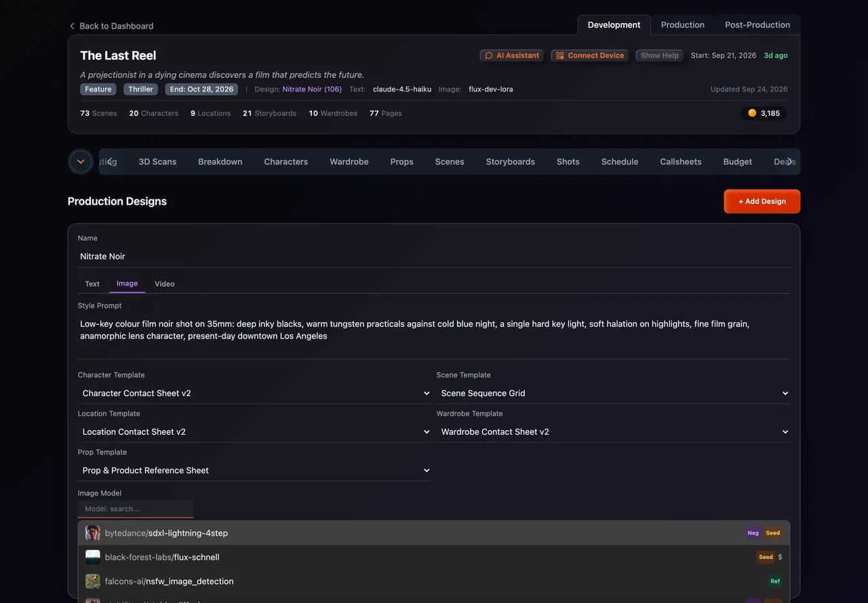Click the Thriller genre tag
The width and height of the screenshot is (868, 603).
click(x=140, y=90)
